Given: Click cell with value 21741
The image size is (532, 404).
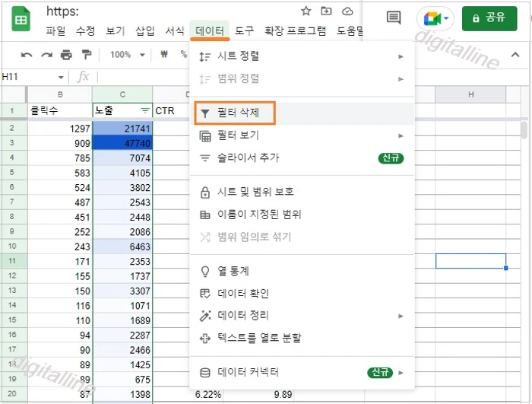Looking at the screenshot, I should tap(122, 129).
